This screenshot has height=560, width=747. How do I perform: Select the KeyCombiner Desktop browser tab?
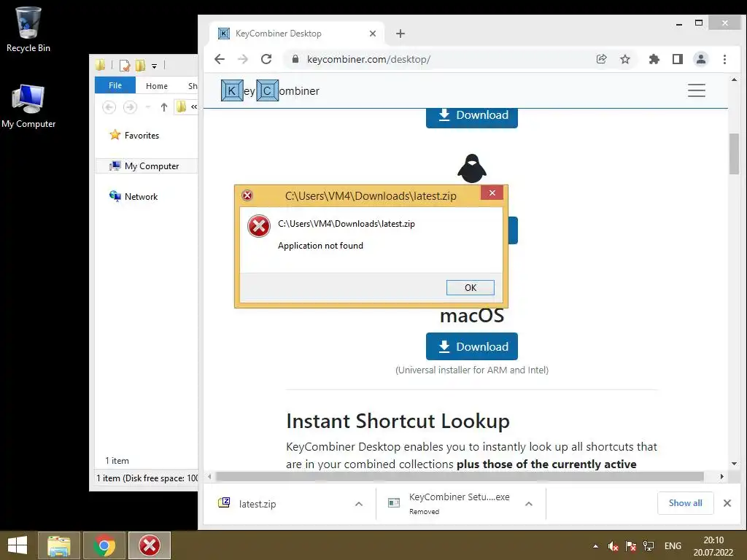pyautogui.click(x=296, y=34)
